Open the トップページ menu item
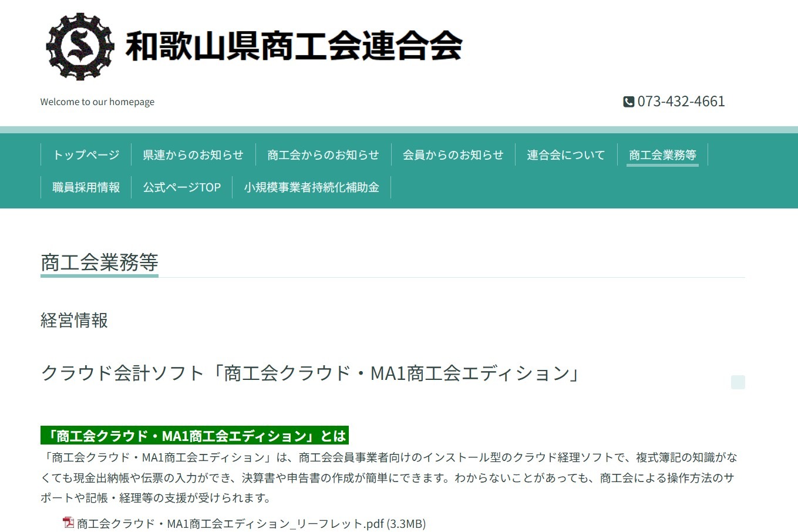This screenshot has width=798, height=532. [86, 155]
